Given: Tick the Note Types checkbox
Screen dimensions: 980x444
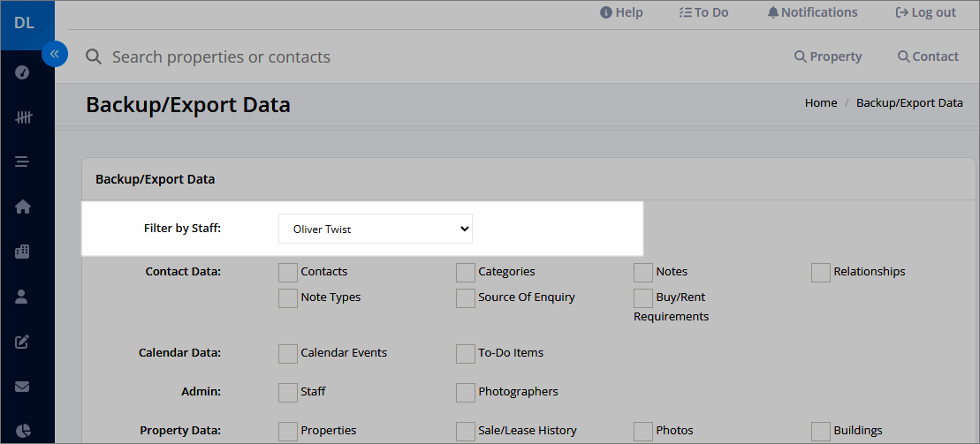Looking at the screenshot, I should click(x=287, y=298).
